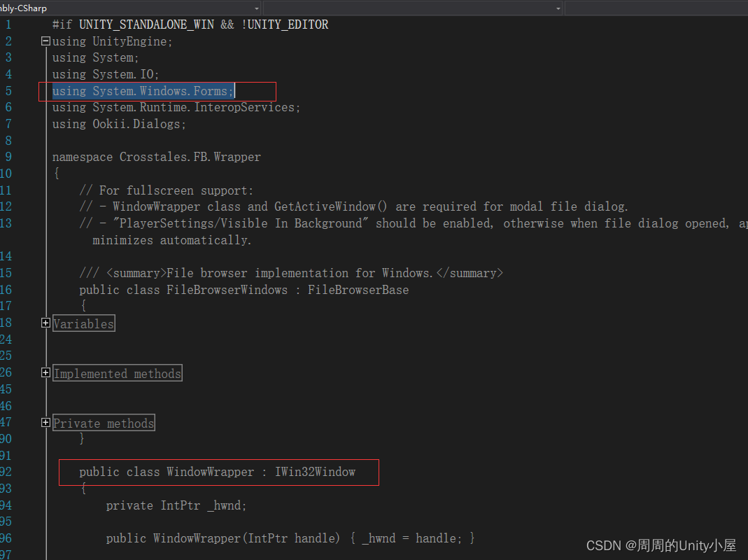Click the namespace Crosstales.FB.Wrapper line
The width and height of the screenshot is (748, 560).
coord(156,156)
